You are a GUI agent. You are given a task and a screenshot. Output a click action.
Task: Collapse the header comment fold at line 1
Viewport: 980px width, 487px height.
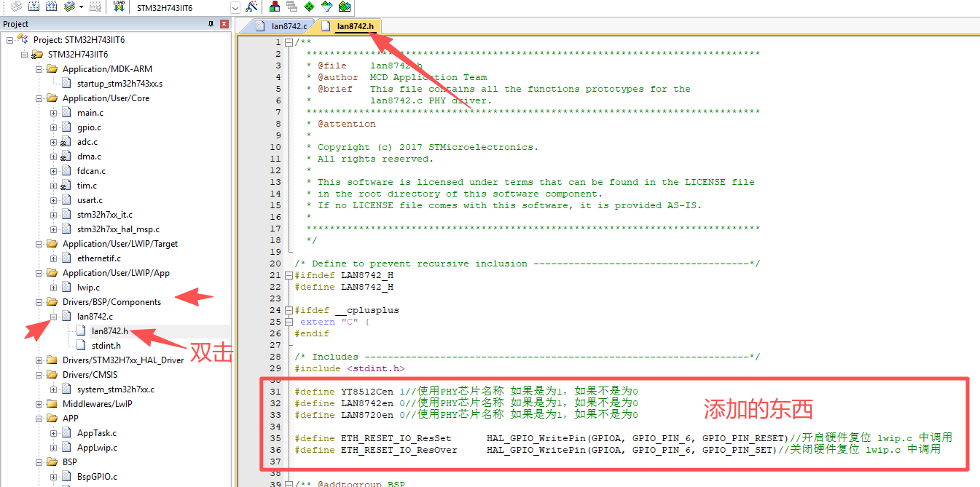pyautogui.click(x=289, y=42)
